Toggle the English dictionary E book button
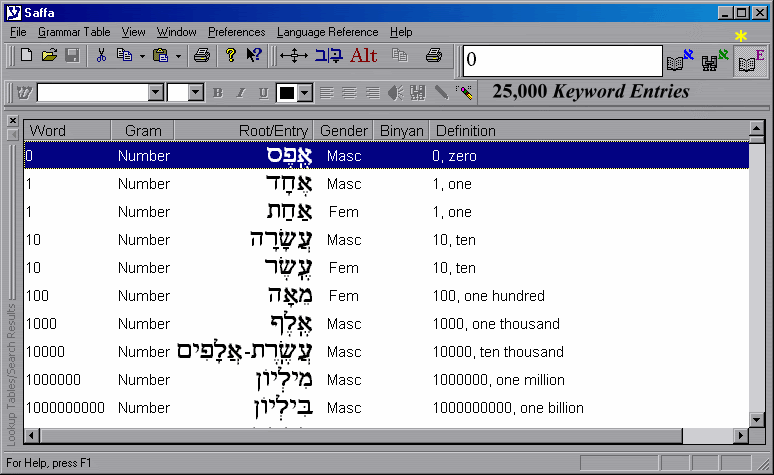This screenshot has height=475, width=774. click(x=751, y=60)
